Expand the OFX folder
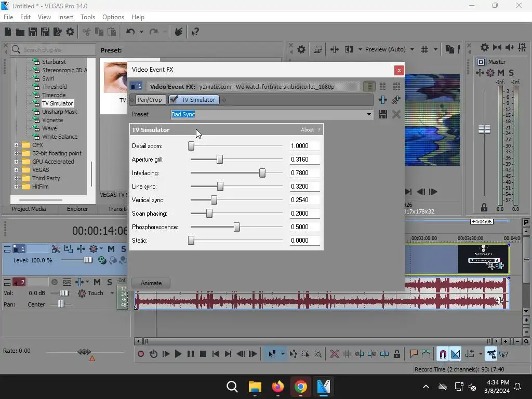This screenshot has height=399, width=532. [16, 145]
